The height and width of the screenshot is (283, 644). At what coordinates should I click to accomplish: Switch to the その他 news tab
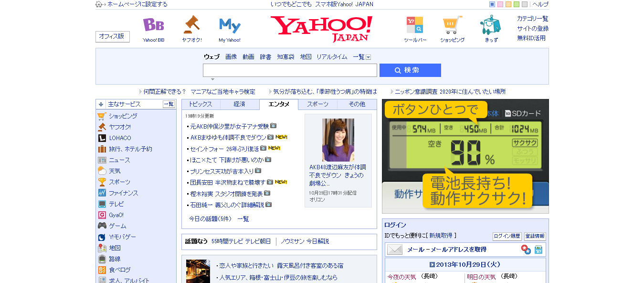[357, 104]
